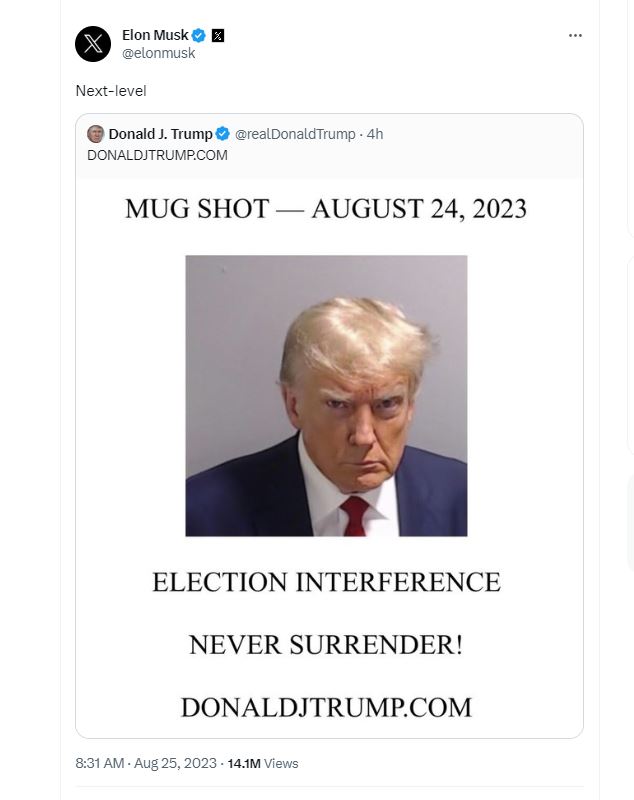Click the "ELECTION INTERFERENCE" text in image
Viewport: 634px width, 800px height.
326,581
